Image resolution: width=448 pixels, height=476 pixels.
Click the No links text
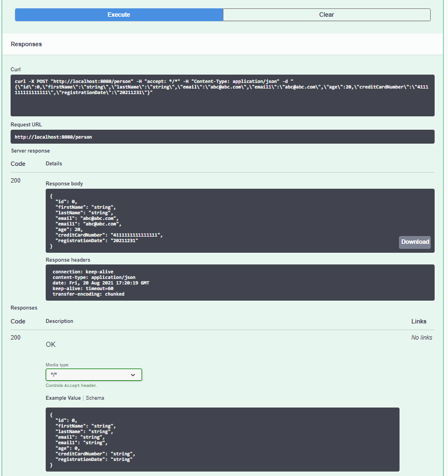tap(422, 337)
